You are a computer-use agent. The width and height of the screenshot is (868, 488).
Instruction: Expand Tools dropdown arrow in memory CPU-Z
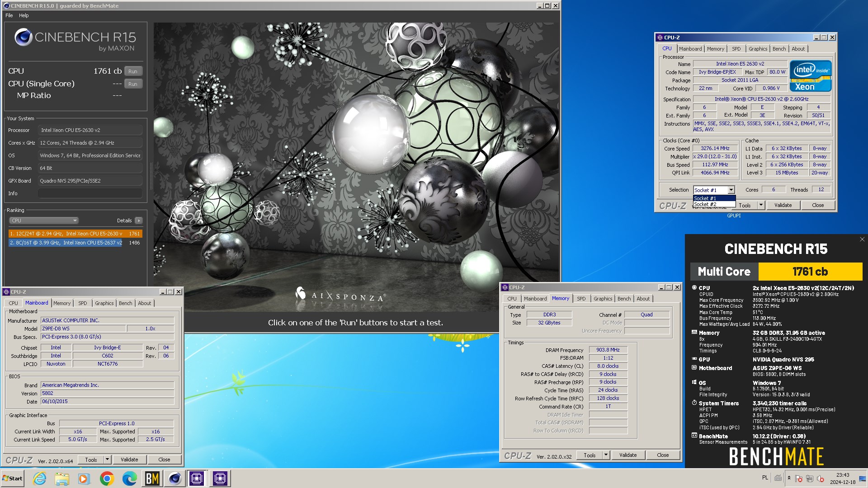(x=606, y=455)
